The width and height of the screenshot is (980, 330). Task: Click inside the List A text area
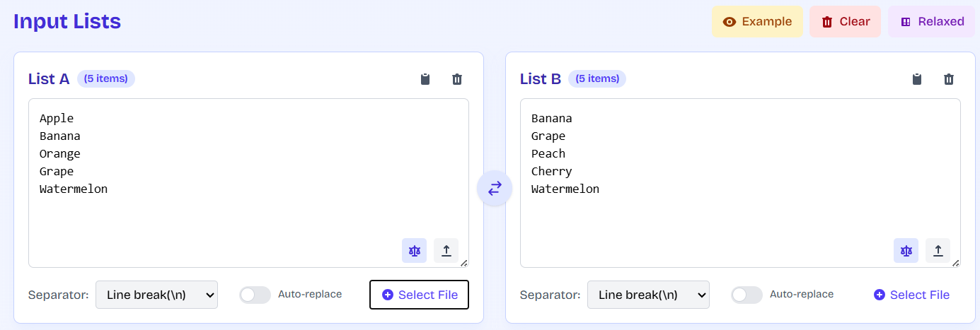click(248, 183)
